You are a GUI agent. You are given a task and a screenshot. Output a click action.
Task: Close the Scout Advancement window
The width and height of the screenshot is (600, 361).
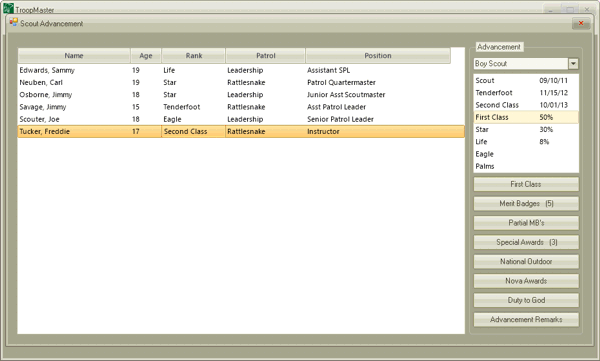[581, 23]
